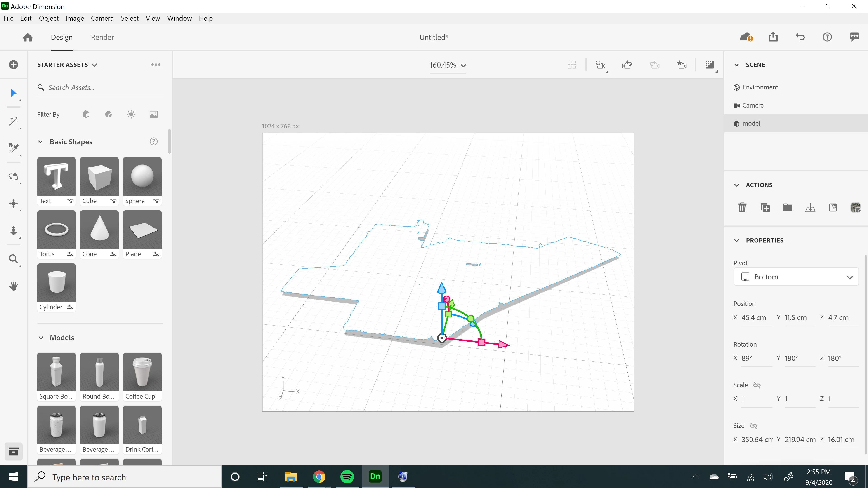Select the Sampler eyedropper tool
This screenshot has height=488, width=868.
(x=14, y=148)
